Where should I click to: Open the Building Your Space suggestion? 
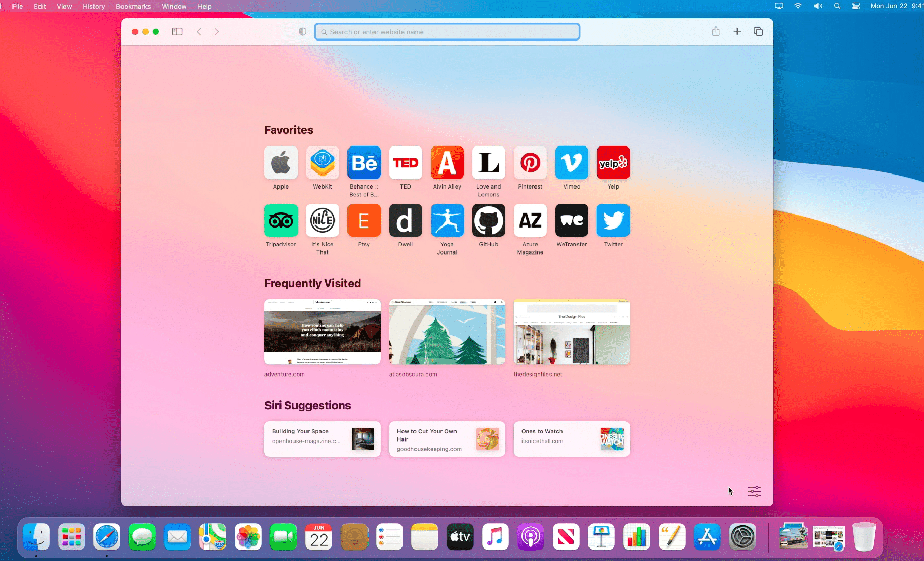[x=322, y=439]
